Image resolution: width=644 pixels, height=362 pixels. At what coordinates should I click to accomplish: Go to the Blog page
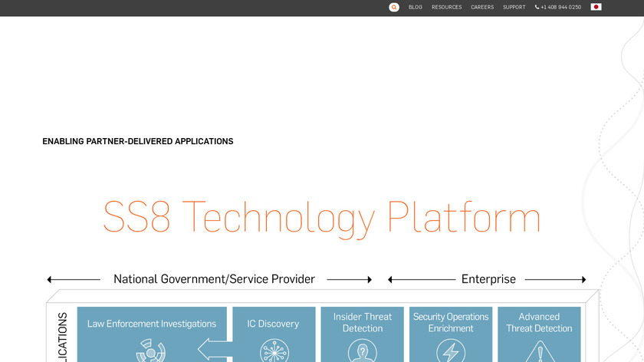[x=416, y=7]
